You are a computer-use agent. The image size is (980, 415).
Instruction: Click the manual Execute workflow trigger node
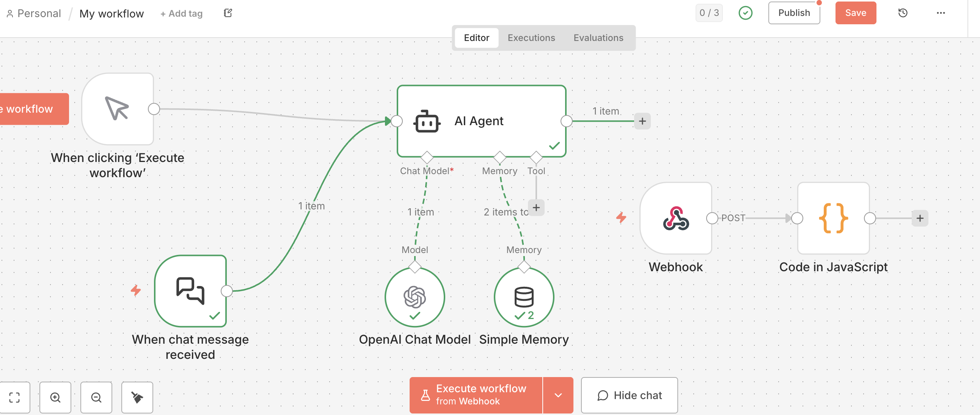pos(118,109)
